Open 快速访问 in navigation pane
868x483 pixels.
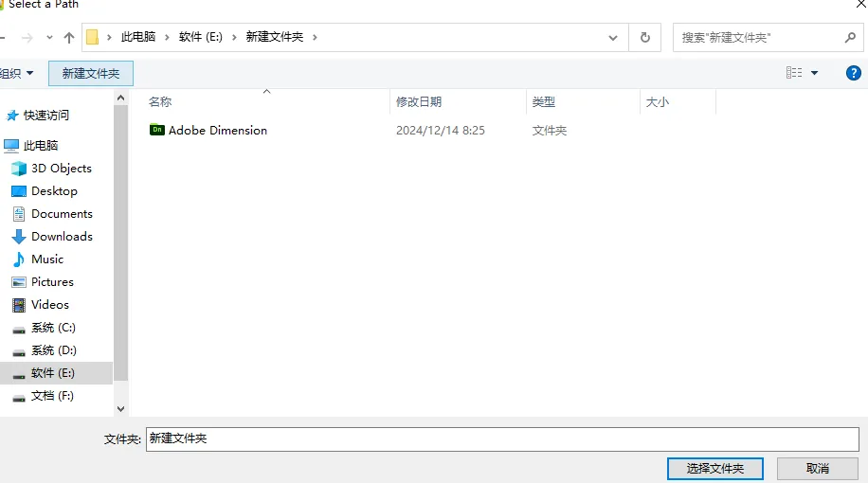(46, 116)
